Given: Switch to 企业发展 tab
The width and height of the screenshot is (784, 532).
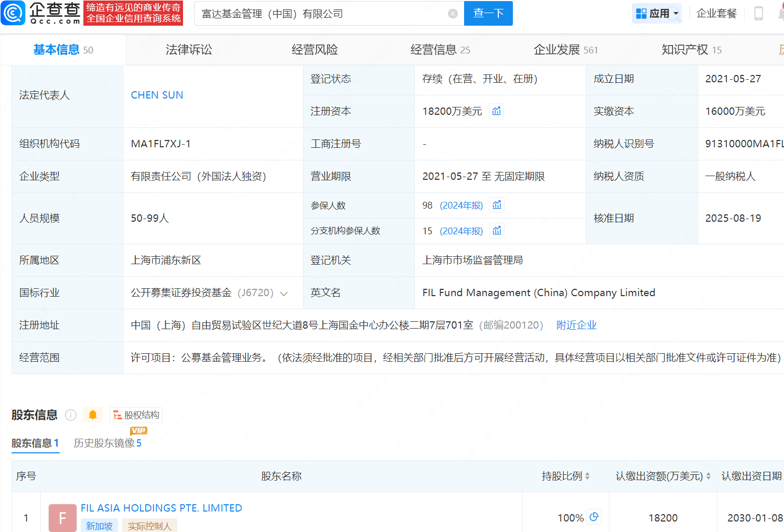Looking at the screenshot, I should 566,50.
